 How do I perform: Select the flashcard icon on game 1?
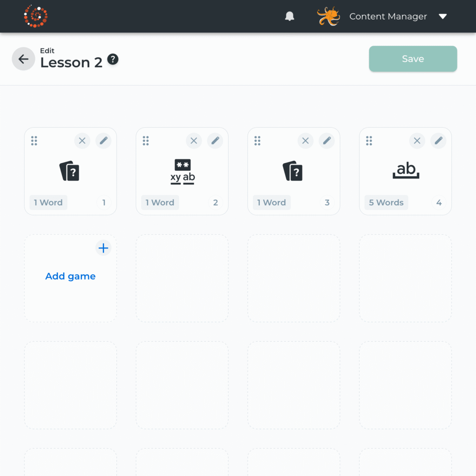[70, 171]
